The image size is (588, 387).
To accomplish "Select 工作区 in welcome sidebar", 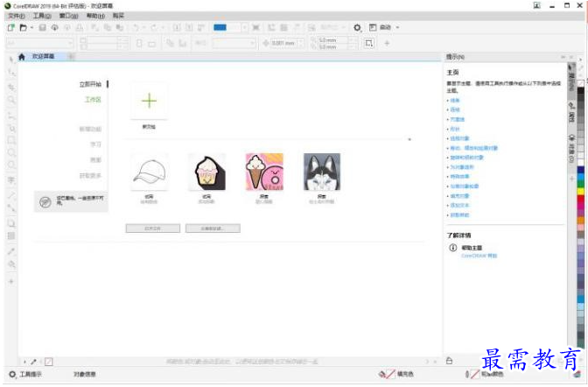I will coord(93,100).
